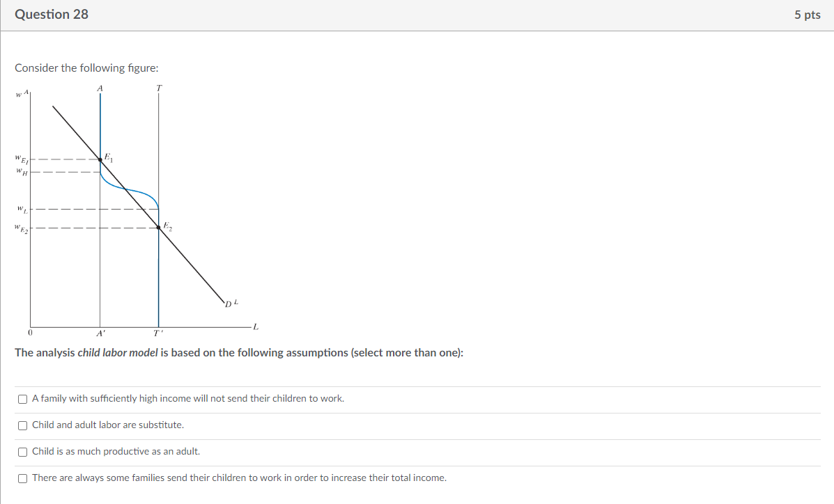
Task: Click the A' label on horizontal axis
Action: (x=100, y=333)
